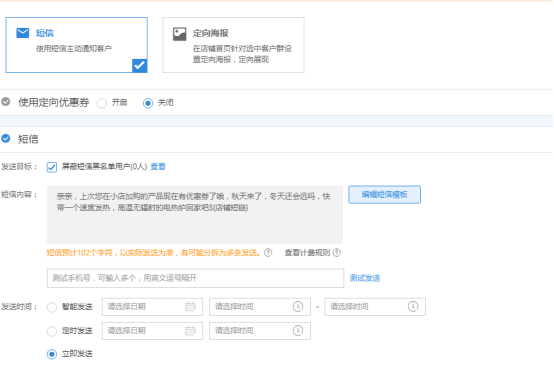Choose 智能发送 radio option

pyautogui.click(x=52, y=307)
